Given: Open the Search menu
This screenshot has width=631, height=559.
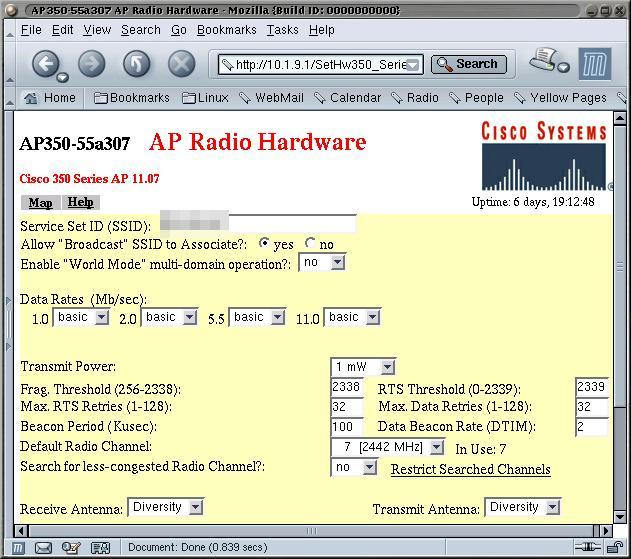Looking at the screenshot, I should click(140, 30).
